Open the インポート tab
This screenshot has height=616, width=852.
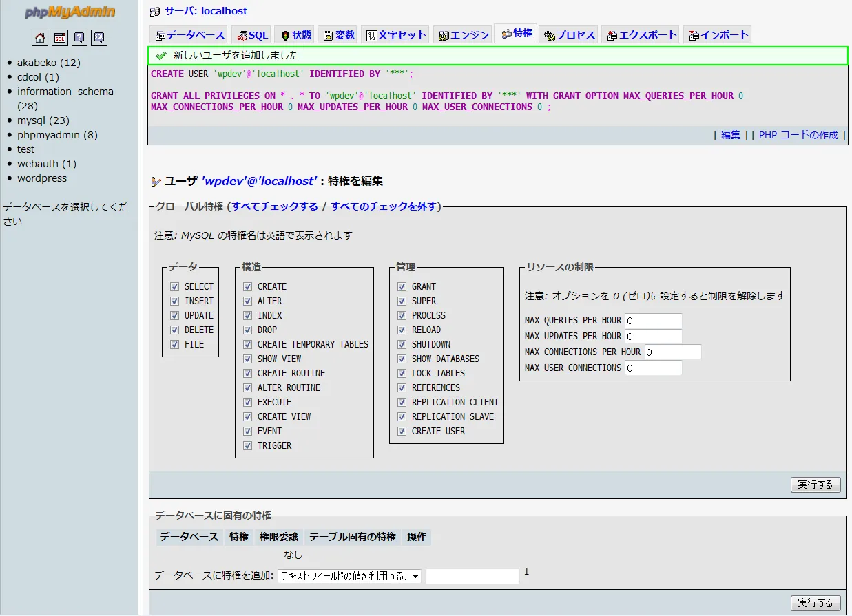click(x=718, y=35)
